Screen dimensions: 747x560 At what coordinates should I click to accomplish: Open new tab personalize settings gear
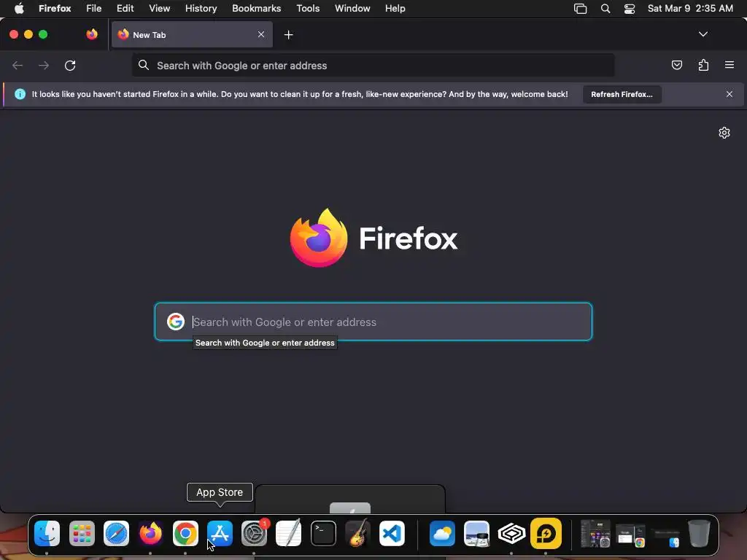tap(724, 133)
